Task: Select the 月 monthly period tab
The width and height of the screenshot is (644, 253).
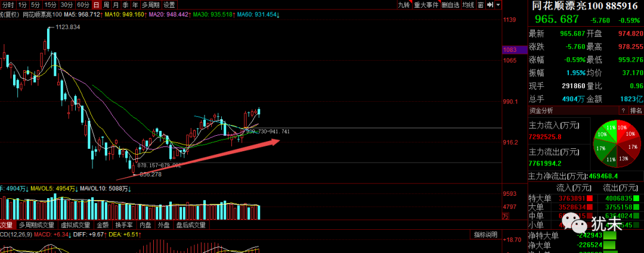Action: [116, 5]
